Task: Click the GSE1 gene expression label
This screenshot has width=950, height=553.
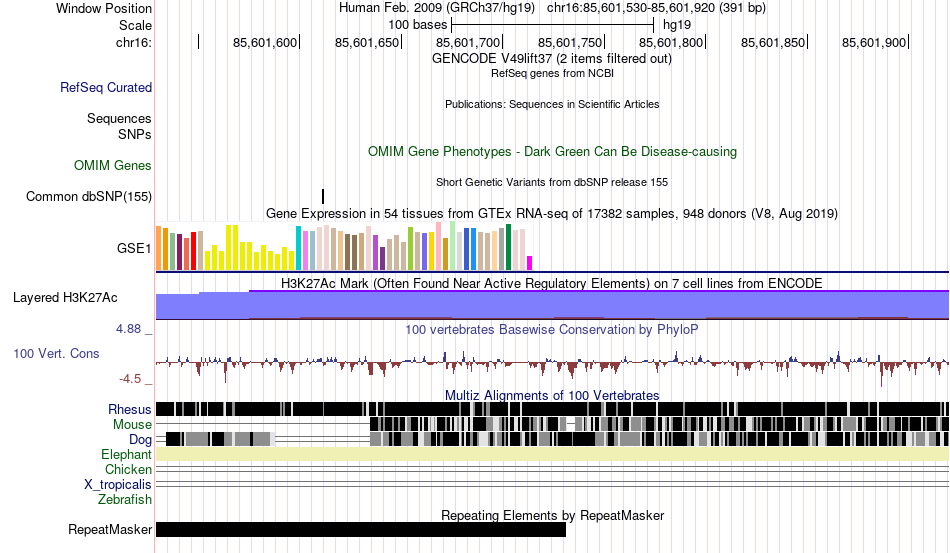Action: point(134,248)
